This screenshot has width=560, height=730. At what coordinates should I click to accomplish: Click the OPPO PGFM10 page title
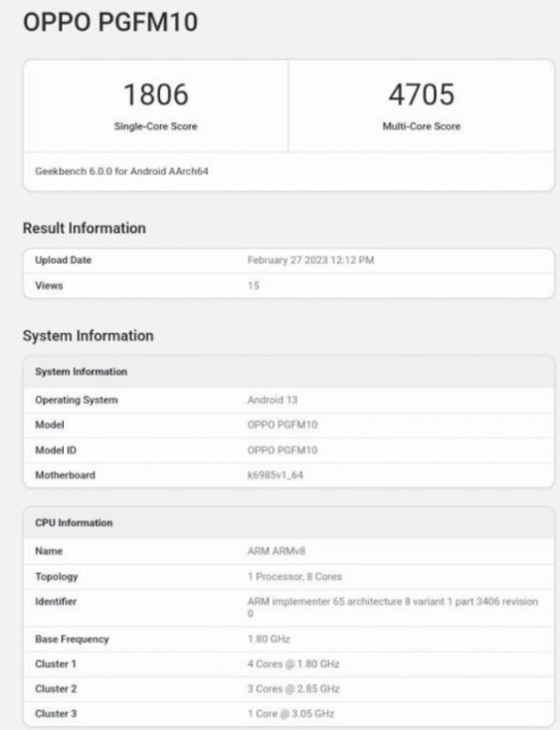tap(110, 22)
